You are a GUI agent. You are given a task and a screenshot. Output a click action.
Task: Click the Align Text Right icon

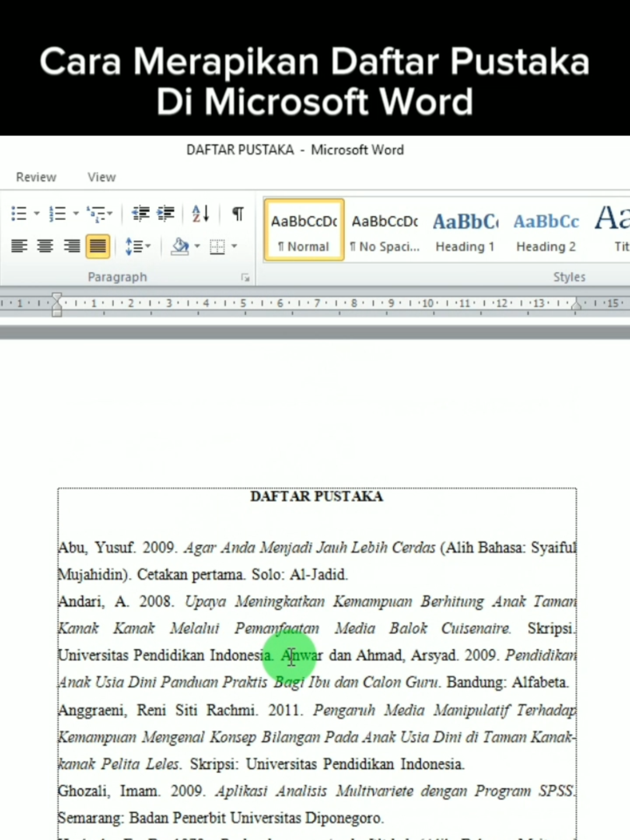[x=72, y=246]
